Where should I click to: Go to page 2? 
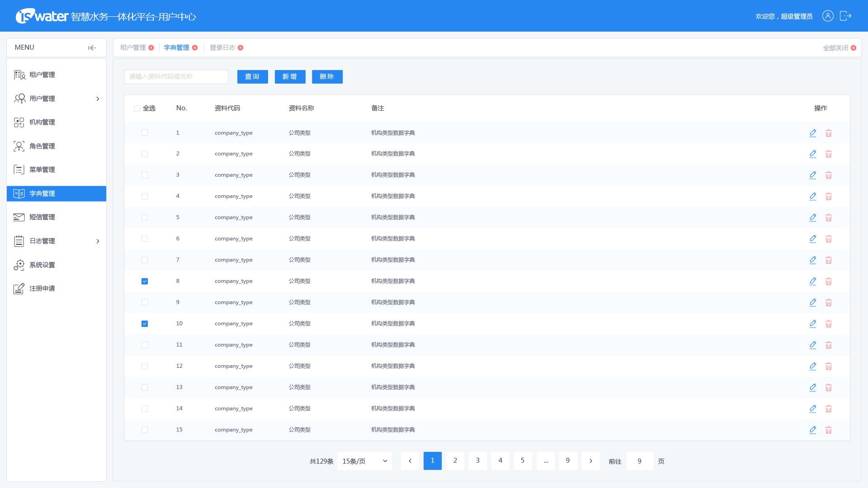pyautogui.click(x=455, y=461)
